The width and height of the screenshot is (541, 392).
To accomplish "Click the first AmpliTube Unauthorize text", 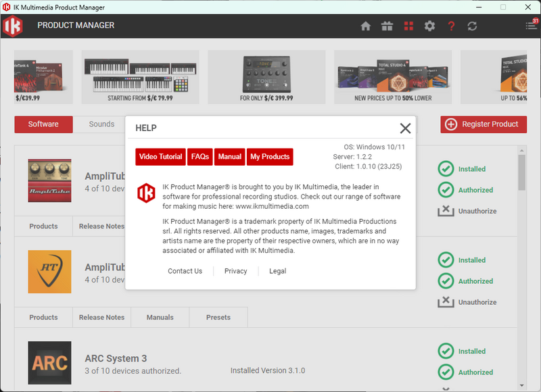I will coord(477,211).
